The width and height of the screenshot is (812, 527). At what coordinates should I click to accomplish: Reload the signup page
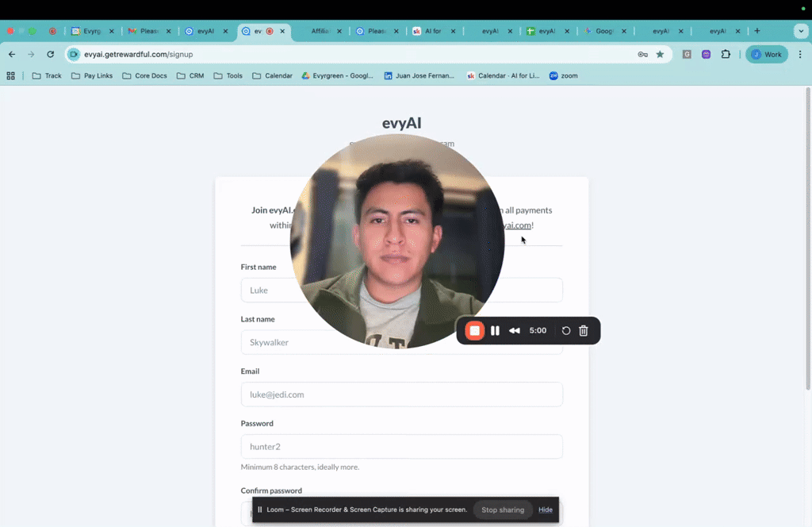click(50, 54)
